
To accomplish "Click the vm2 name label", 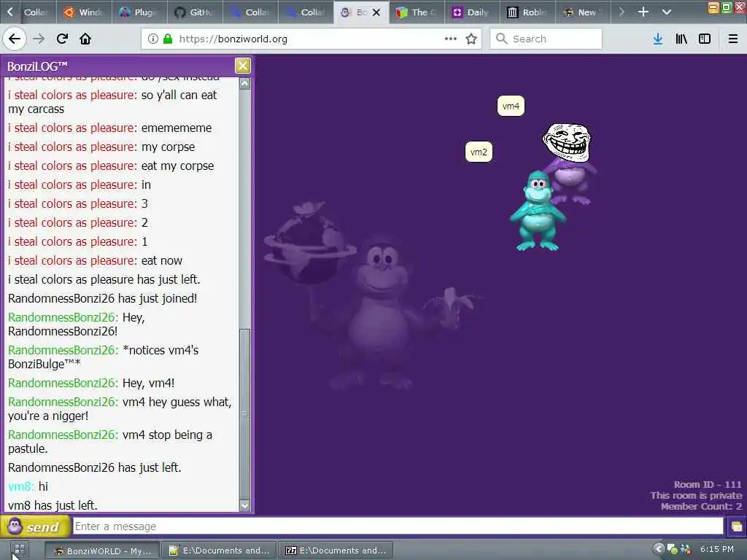I will [x=479, y=152].
